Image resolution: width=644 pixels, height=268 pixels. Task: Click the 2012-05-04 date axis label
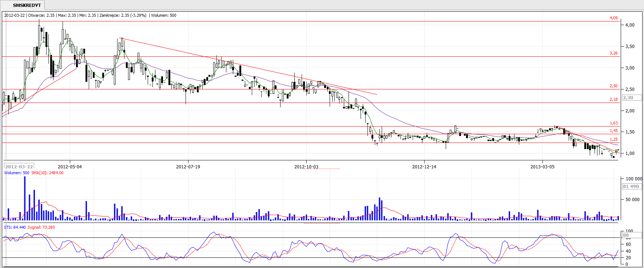pyautogui.click(x=70, y=167)
